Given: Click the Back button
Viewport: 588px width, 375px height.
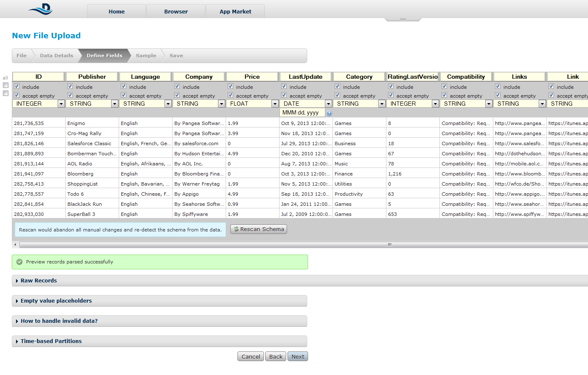Looking at the screenshot, I should coord(276,356).
